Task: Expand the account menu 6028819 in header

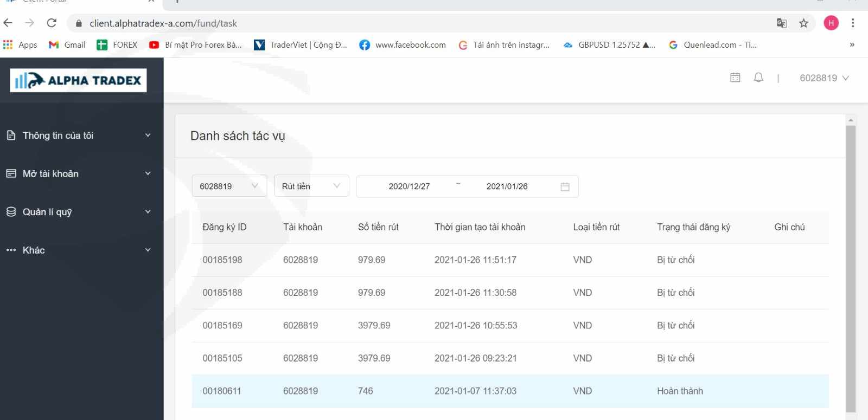Action: 824,78
